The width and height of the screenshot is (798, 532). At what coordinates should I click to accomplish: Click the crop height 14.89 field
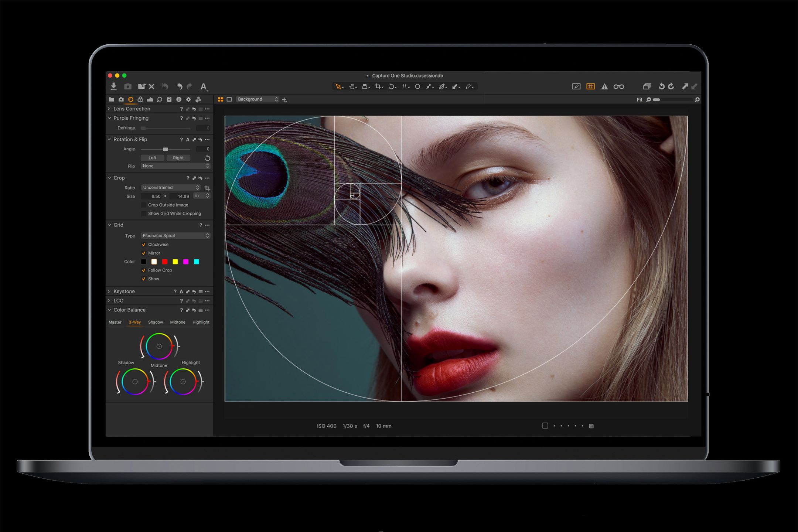pyautogui.click(x=180, y=196)
